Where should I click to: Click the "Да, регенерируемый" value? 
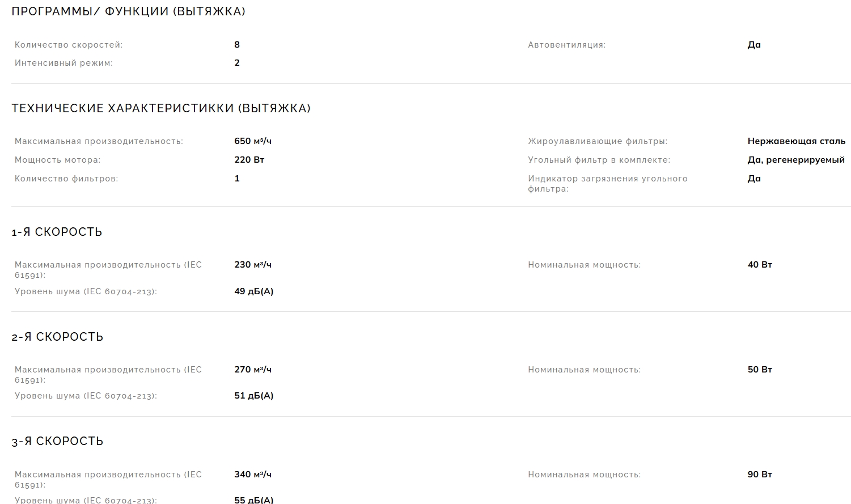[796, 160]
